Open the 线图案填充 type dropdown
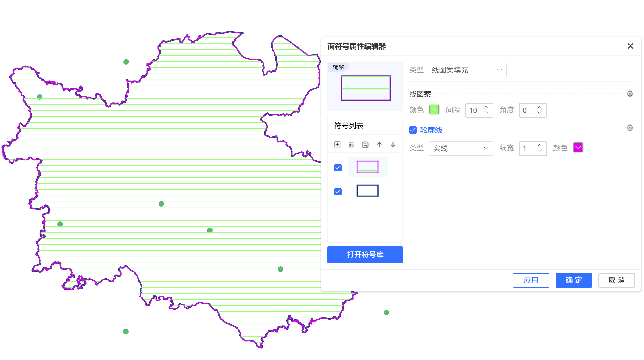644x360 pixels. (467, 70)
